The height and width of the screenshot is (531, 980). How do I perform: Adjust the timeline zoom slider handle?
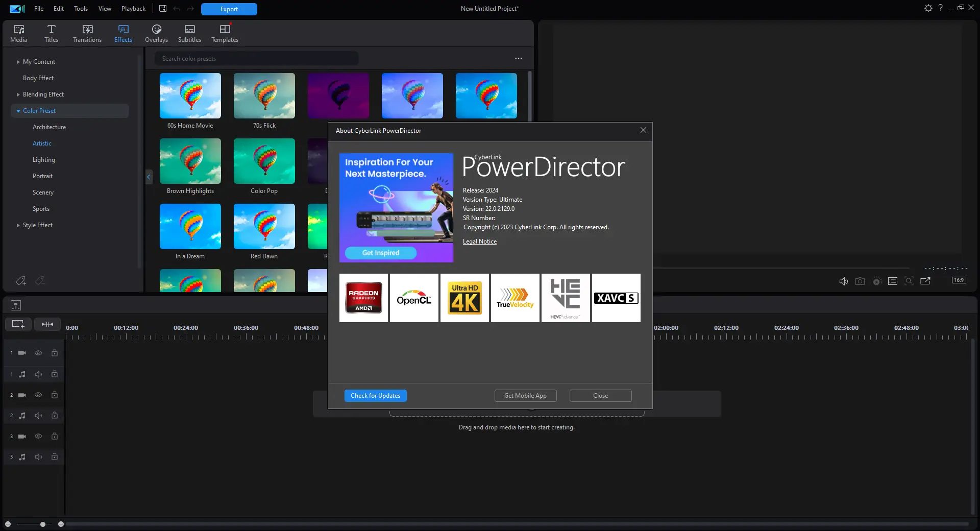tap(43, 524)
